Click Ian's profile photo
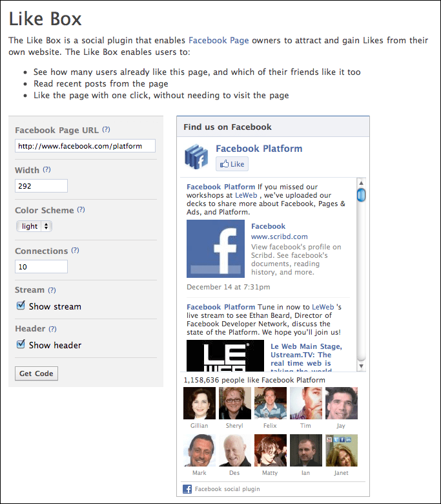The image size is (441, 504). (306, 450)
